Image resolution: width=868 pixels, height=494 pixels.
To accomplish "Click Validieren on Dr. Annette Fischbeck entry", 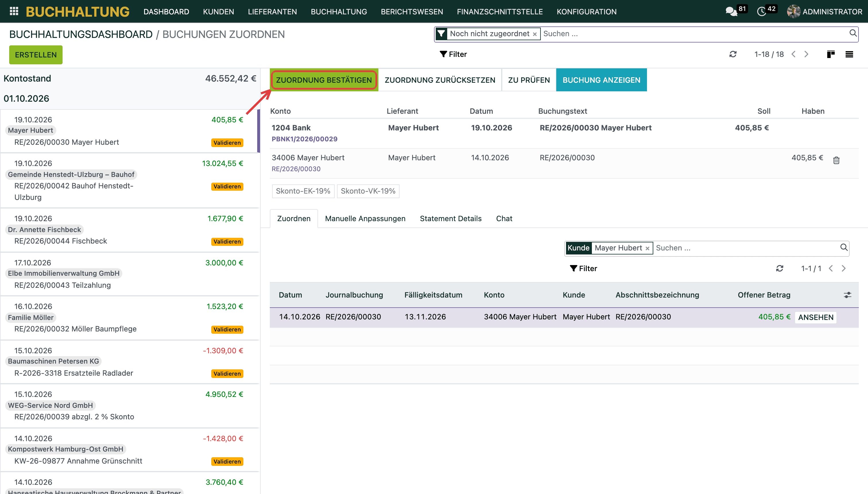I will pyautogui.click(x=227, y=242).
